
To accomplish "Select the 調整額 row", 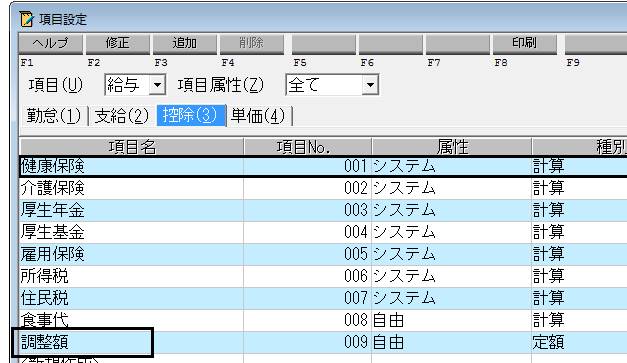I will (323, 342).
